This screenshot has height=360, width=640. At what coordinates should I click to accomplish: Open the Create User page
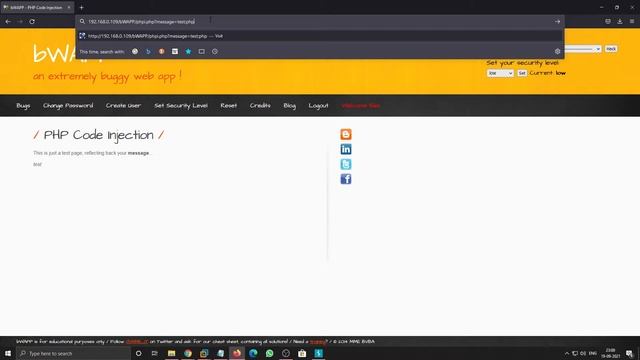[x=123, y=106]
